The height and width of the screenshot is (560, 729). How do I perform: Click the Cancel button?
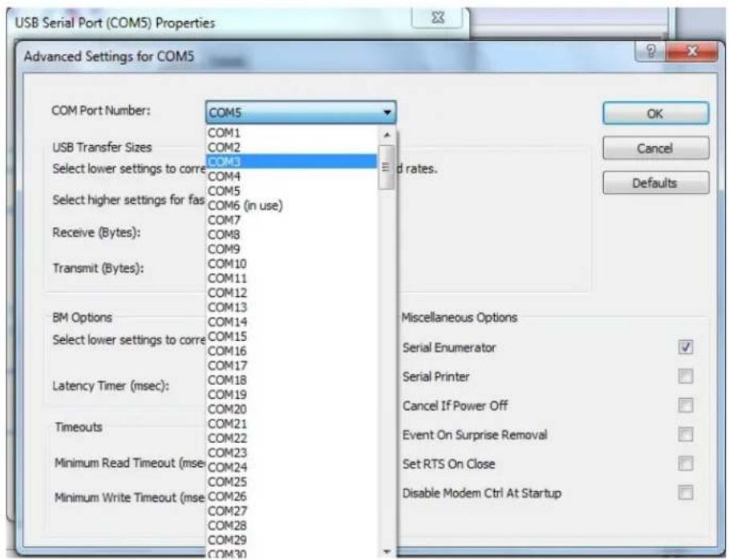pos(656,148)
